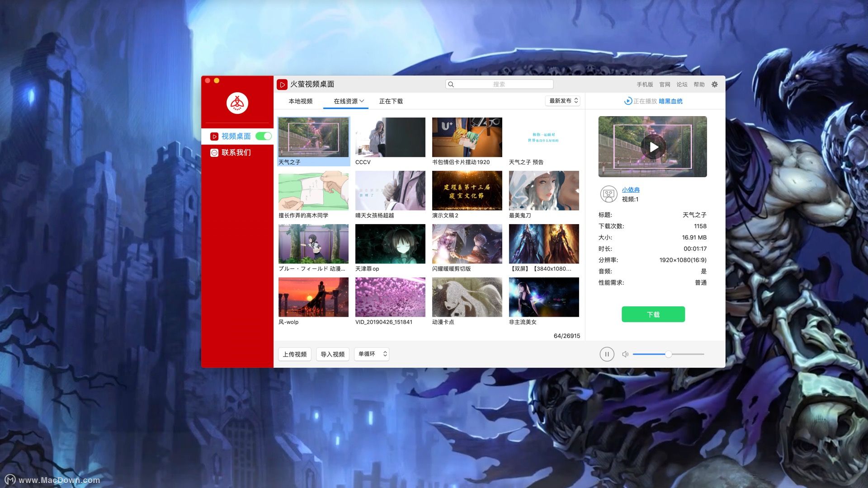
Task: Open the 最新发布 sort dropdown
Action: pos(562,101)
